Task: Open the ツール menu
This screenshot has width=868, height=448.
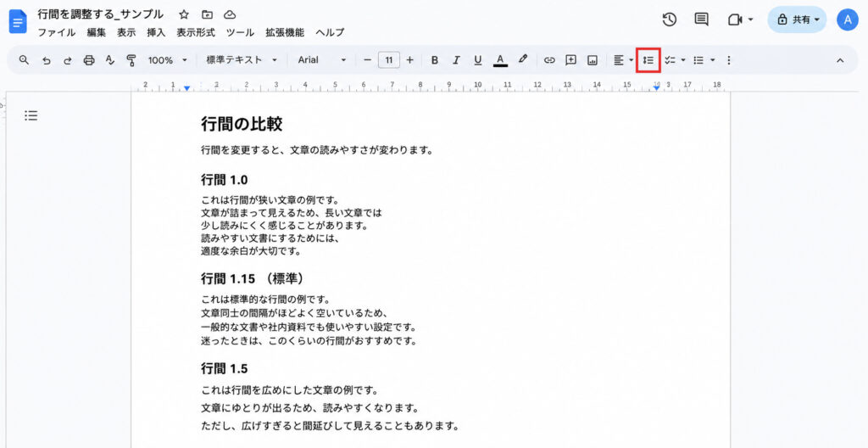Action: (240, 32)
